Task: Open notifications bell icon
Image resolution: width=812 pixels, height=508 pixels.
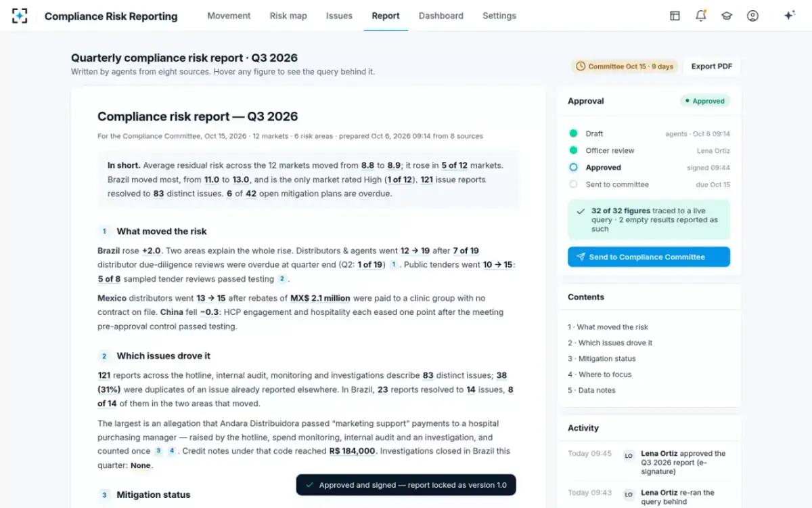Action: pos(700,16)
